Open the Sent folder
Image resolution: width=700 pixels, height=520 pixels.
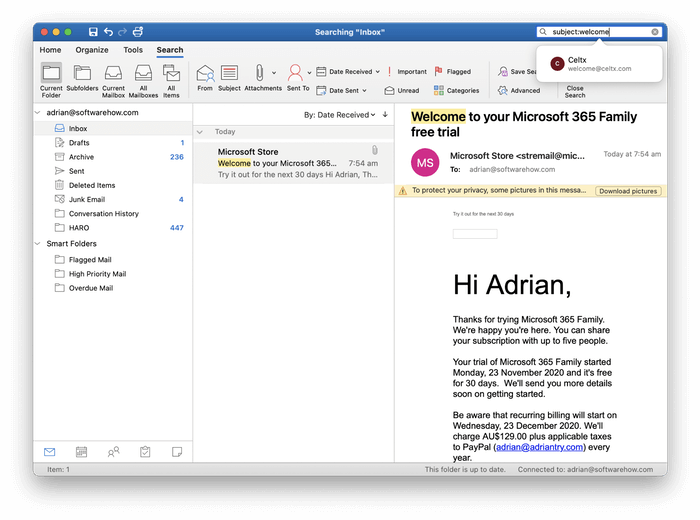[x=114, y=171]
